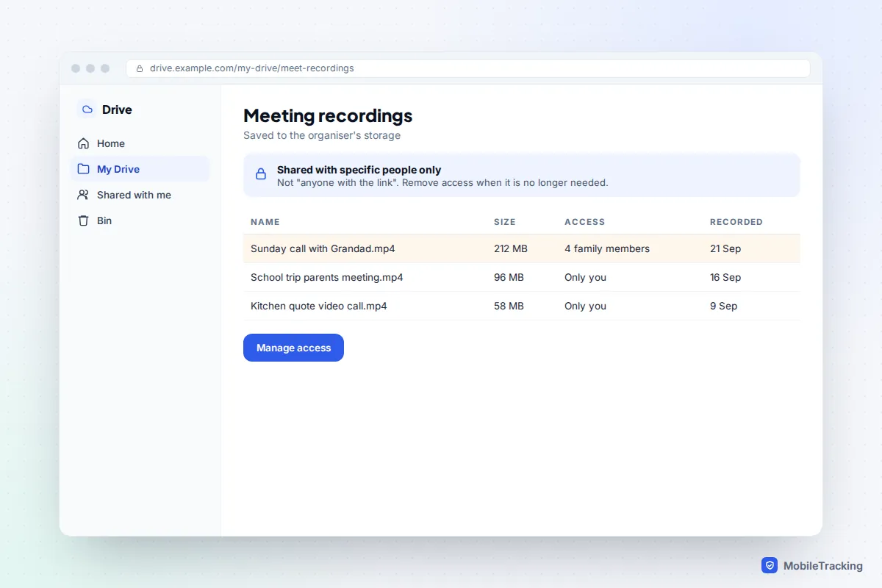Click the lock icon in sharing banner
Image resolution: width=882 pixels, height=588 pixels.
[x=261, y=174]
